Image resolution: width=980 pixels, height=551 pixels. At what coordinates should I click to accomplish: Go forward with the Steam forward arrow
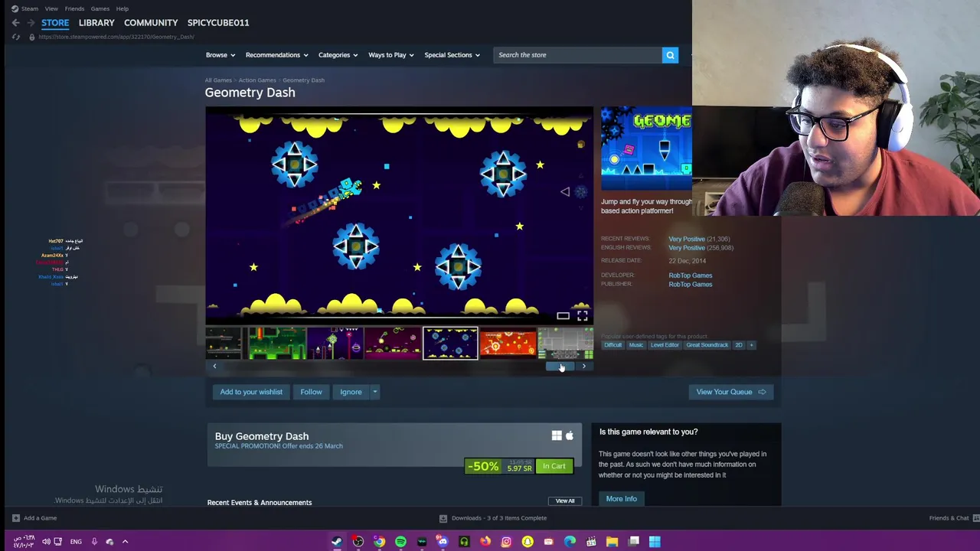[x=31, y=23]
